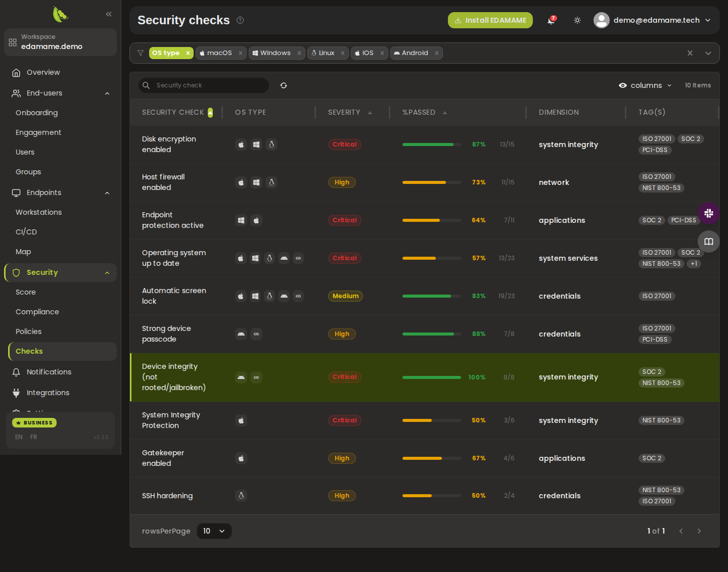Switch language to EN

(19, 437)
